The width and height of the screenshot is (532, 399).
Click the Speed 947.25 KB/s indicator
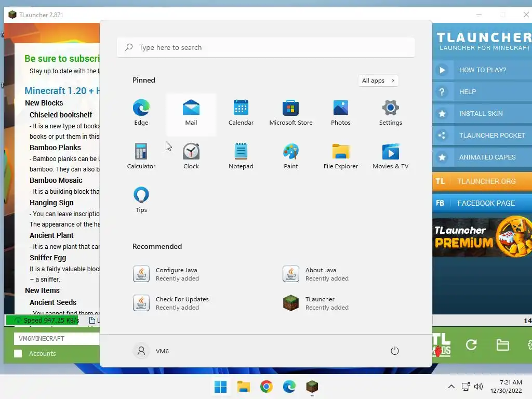[x=43, y=320]
